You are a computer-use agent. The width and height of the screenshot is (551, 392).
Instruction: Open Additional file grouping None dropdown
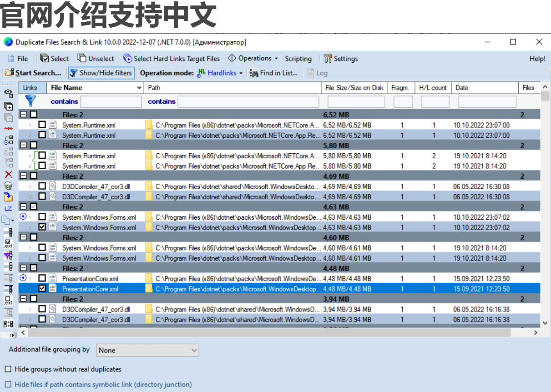point(148,350)
